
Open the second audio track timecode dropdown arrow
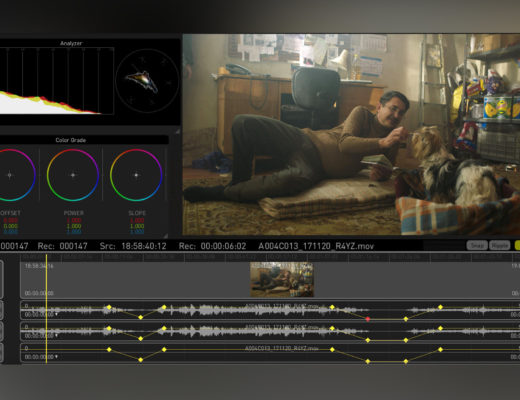click(x=56, y=335)
